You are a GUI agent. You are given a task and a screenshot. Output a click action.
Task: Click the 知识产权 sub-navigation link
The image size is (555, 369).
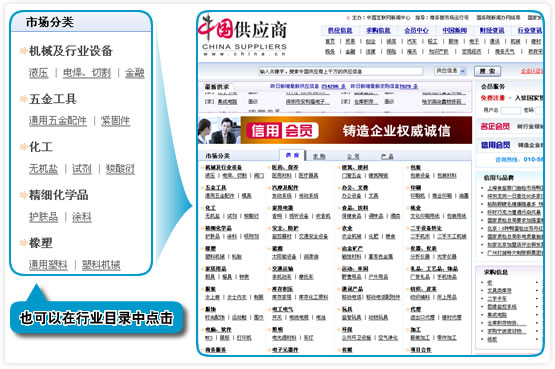tap(439, 52)
